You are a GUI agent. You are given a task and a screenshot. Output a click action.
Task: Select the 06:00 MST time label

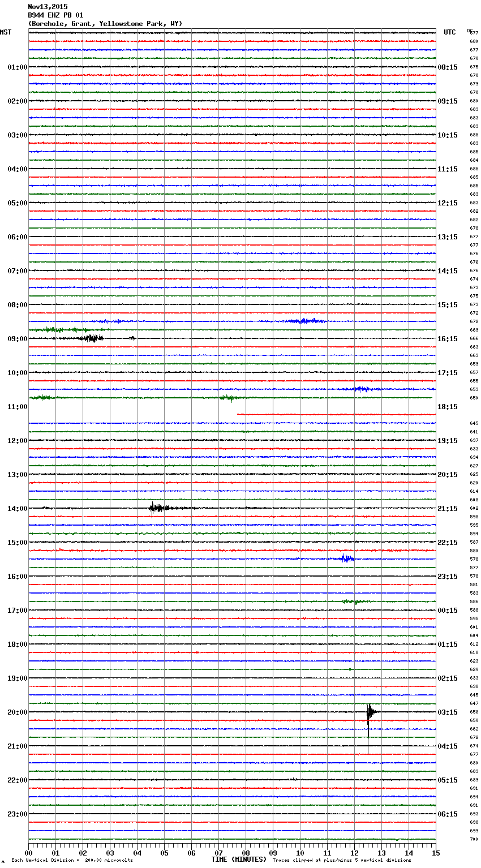(18, 237)
